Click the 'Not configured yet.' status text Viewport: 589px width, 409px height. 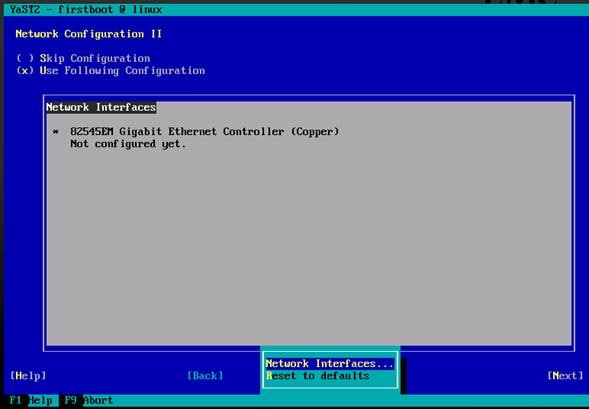click(x=128, y=144)
